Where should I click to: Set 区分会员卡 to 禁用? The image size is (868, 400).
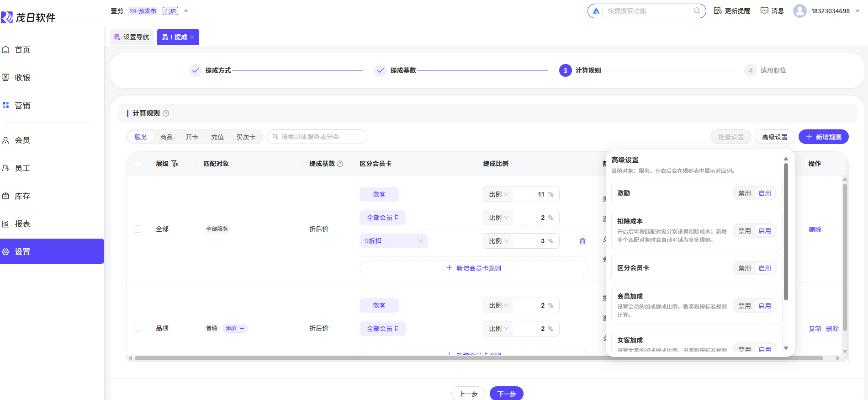(x=745, y=268)
